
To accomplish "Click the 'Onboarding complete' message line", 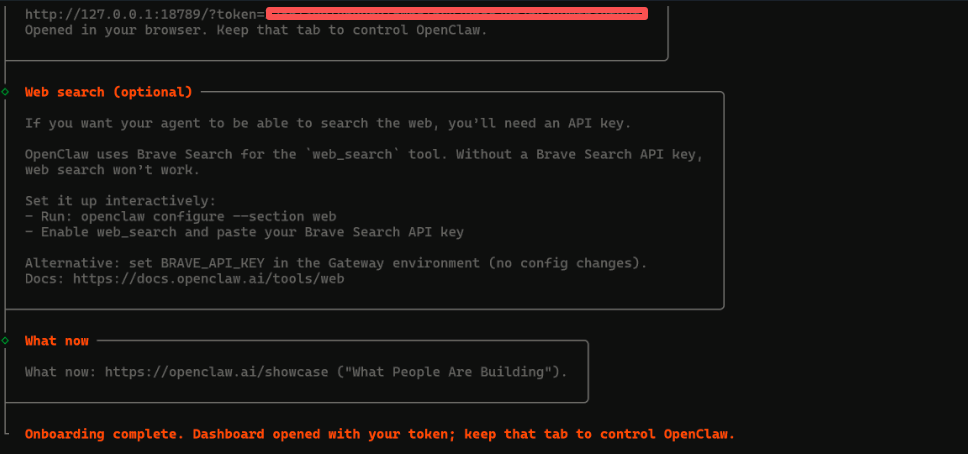I will (380, 434).
